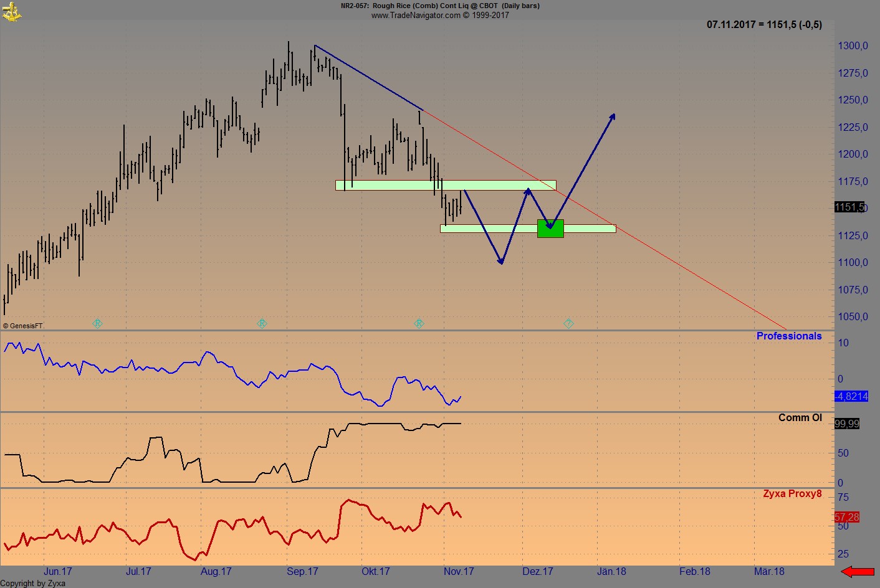Click the 1275,0 price axis label

853,73
